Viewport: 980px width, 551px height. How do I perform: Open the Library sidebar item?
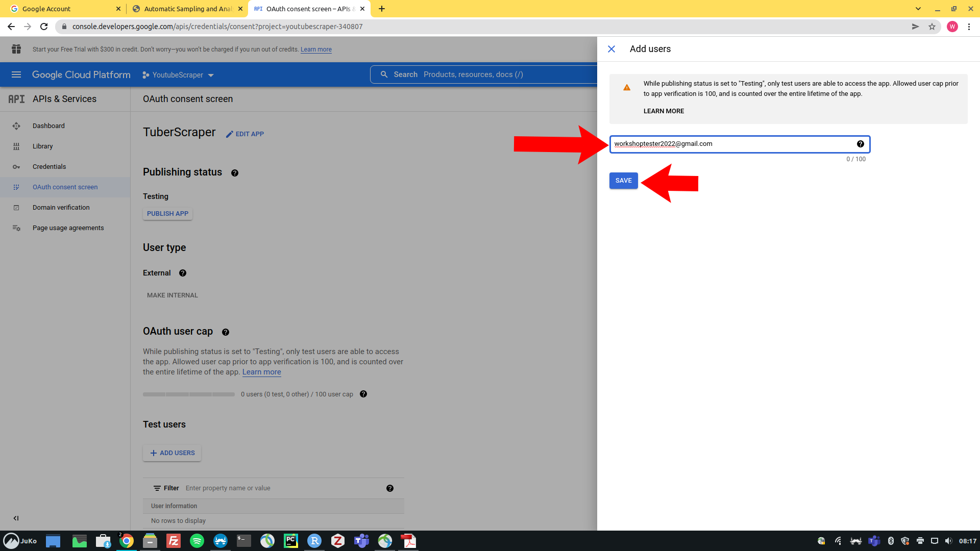42,146
